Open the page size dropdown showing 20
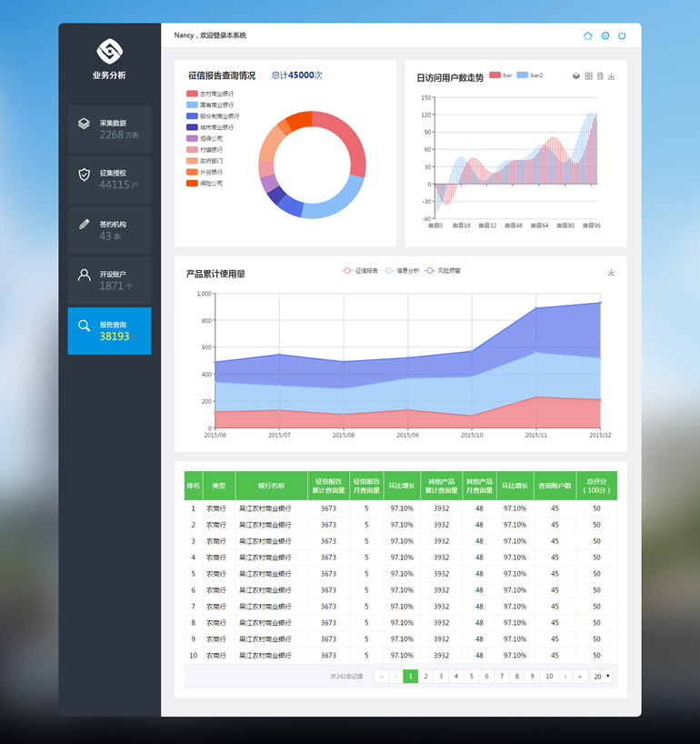 pos(601,676)
